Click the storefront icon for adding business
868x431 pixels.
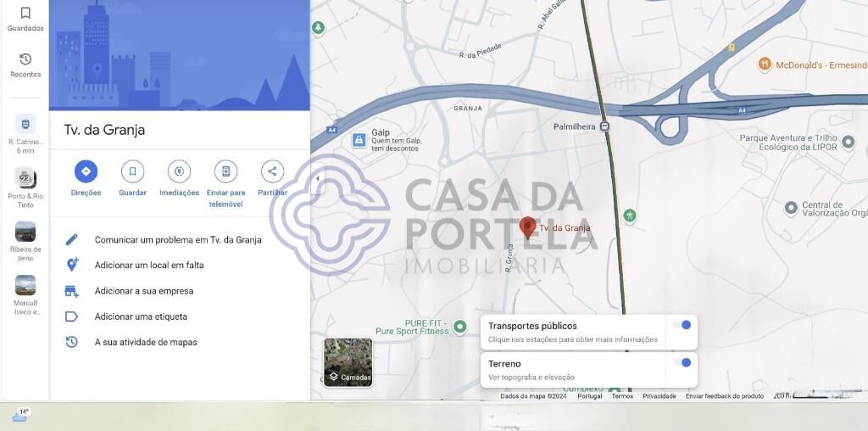[x=71, y=291]
